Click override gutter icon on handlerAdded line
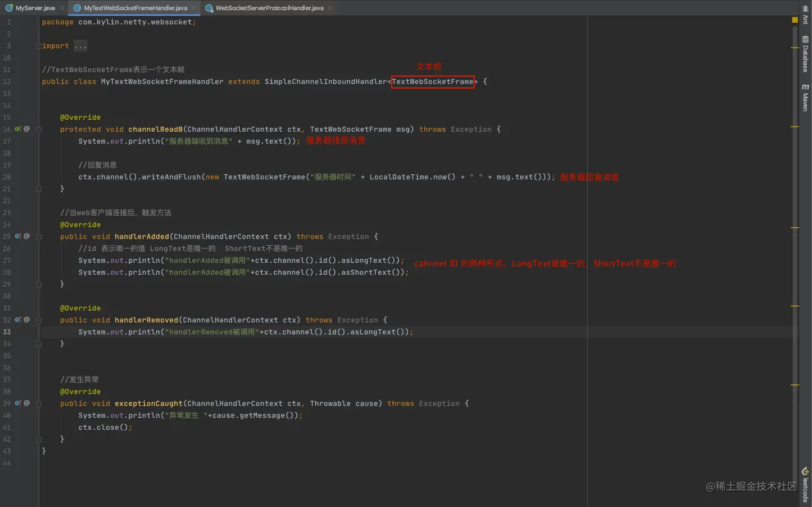 18,236
